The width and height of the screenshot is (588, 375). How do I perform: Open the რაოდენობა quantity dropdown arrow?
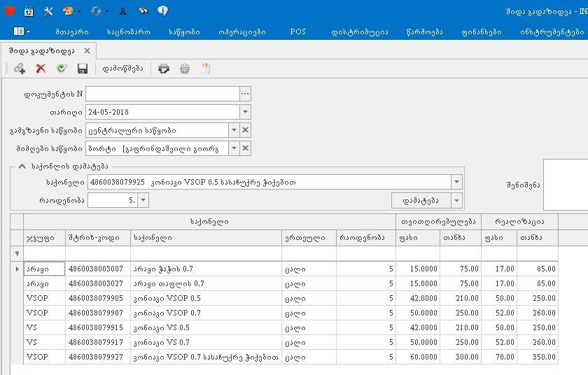[x=143, y=200]
